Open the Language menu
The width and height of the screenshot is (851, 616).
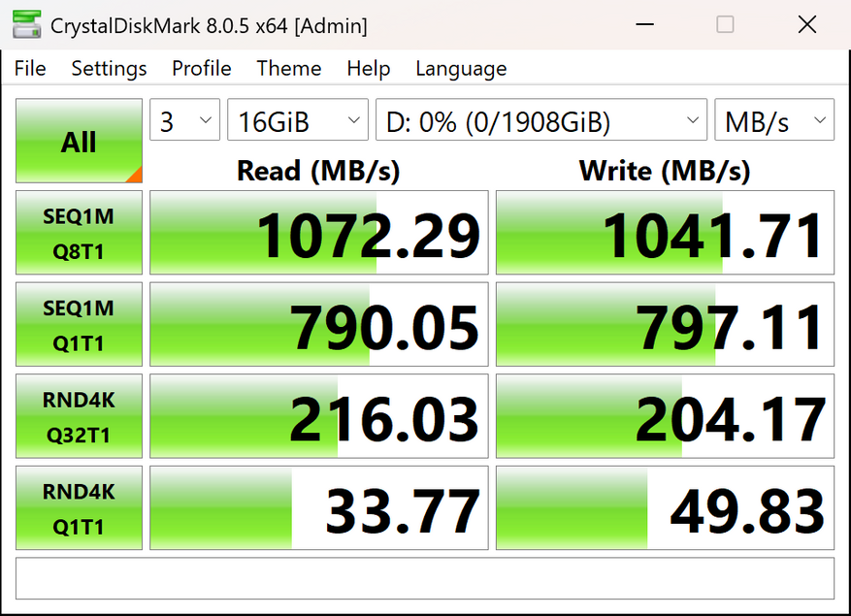[x=461, y=68]
